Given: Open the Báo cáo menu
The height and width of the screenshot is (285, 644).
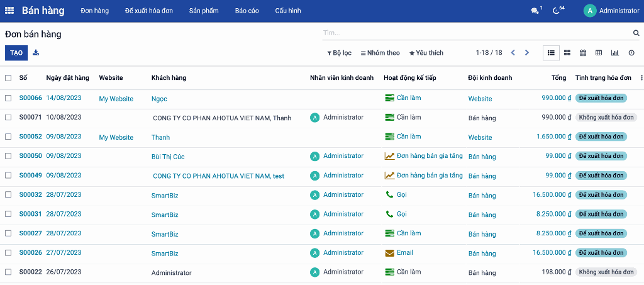Looking at the screenshot, I should 247,11.
